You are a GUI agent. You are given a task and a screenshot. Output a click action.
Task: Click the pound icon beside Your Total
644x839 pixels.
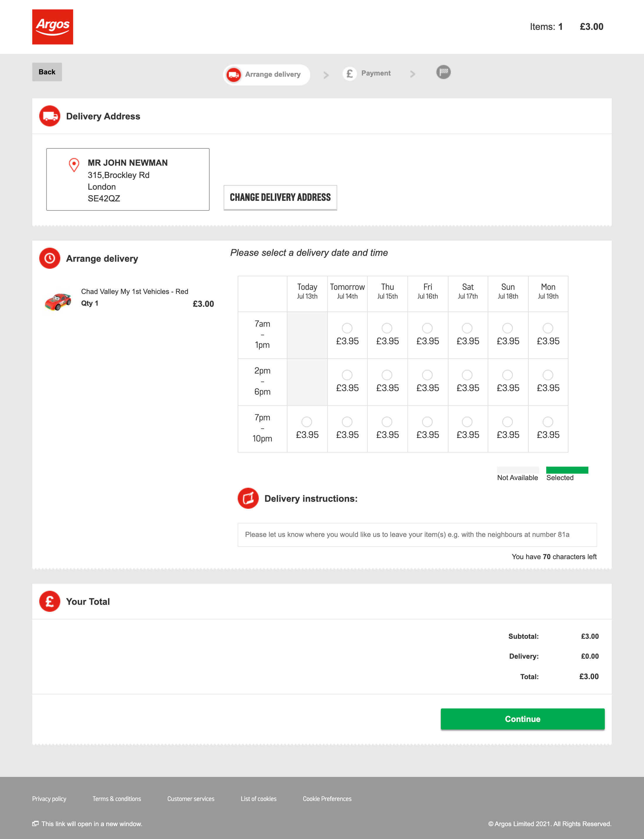[49, 601]
